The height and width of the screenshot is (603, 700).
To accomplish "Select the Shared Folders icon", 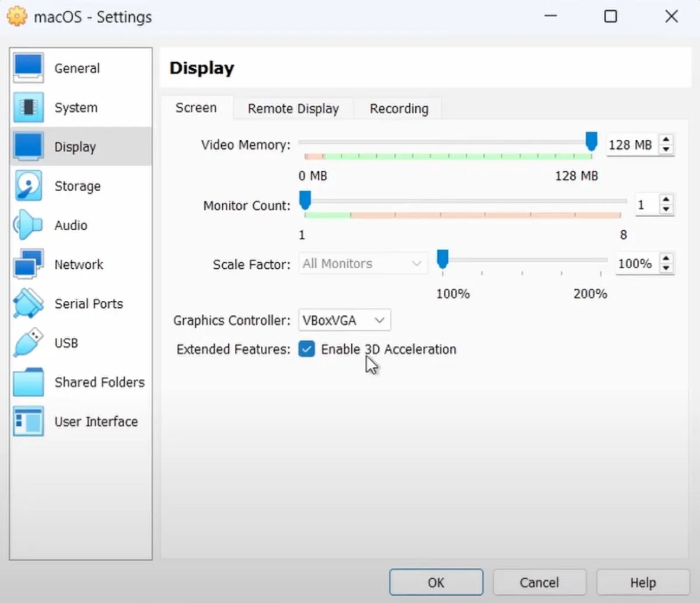I will click(x=28, y=382).
